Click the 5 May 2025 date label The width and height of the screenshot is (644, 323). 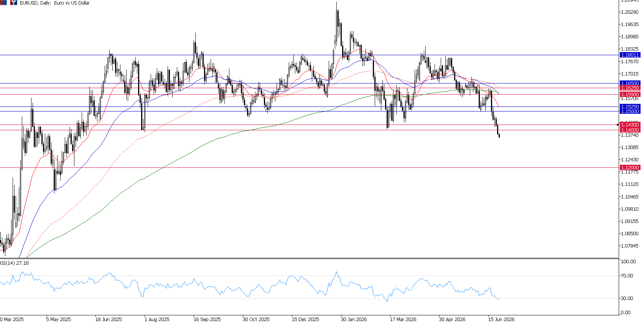pyautogui.click(x=58, y=320)
